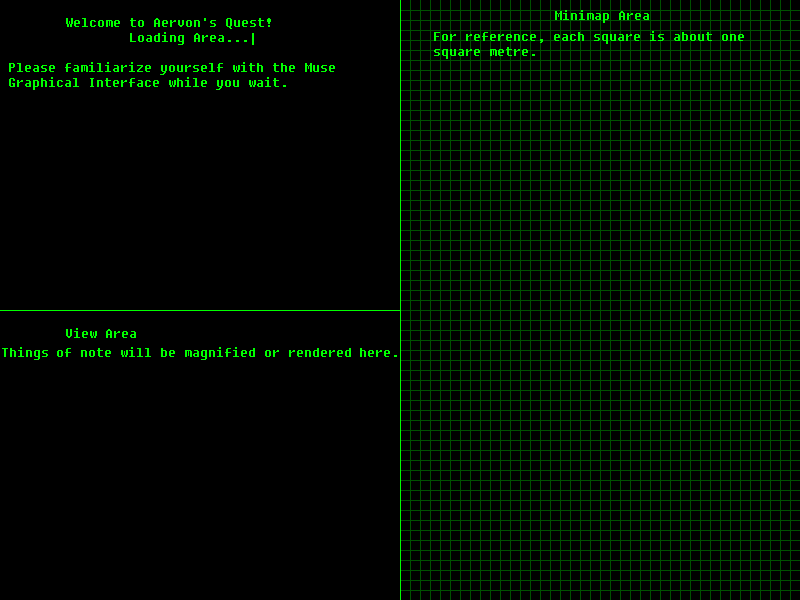
Task: Click the "Welcome to Aervon's Quest!" title
Action: pos(169,23)
